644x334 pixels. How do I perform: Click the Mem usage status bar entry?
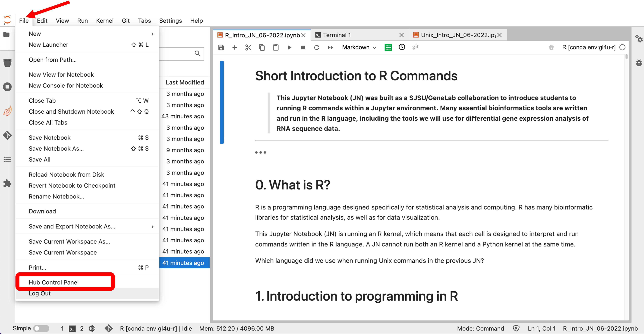(237, 328)
